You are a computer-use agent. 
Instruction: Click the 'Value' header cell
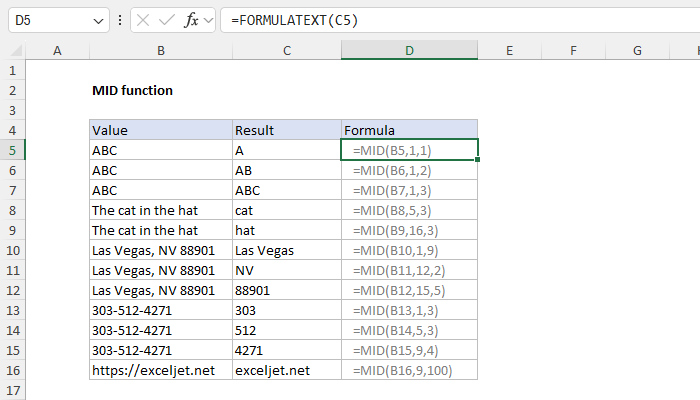pos(161,130)
